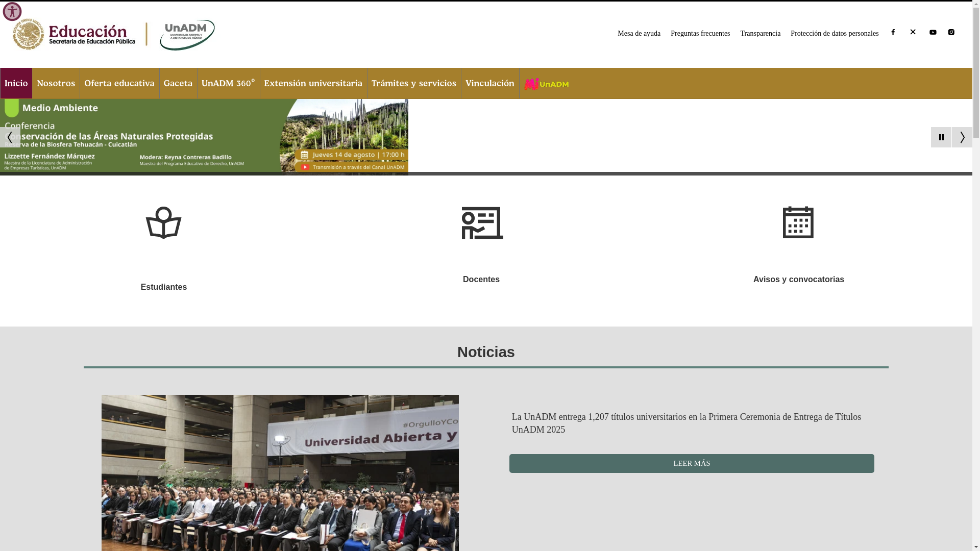Open the Gaceta menu item
The width and height of the screenshot is (980, 551).
[x=178, y=83]
